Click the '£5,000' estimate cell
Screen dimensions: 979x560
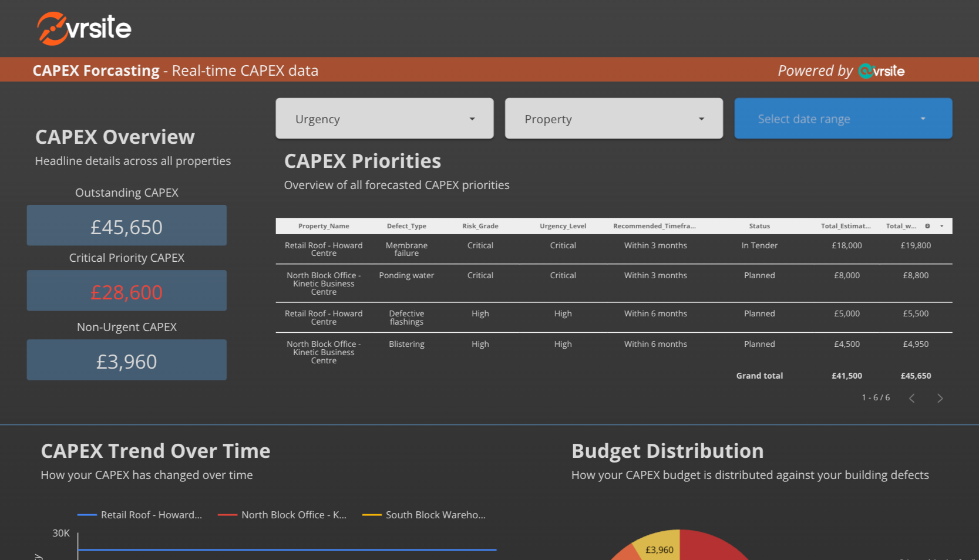click(x=847, y=313)
